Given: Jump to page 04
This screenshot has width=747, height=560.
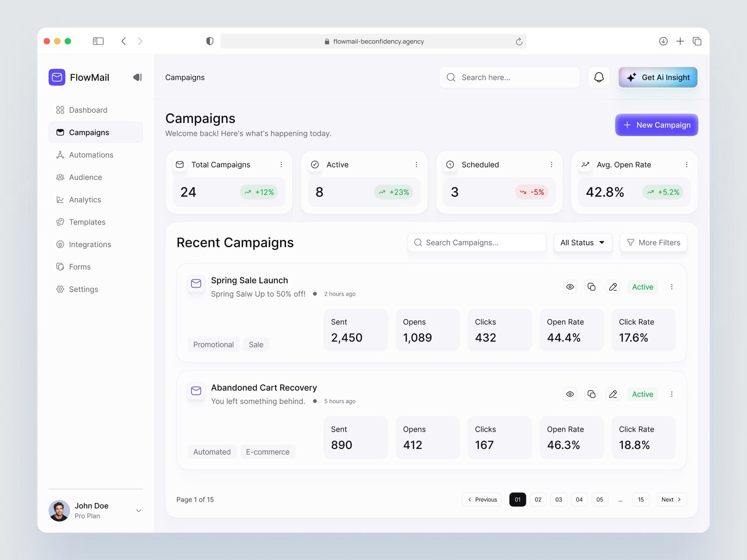Looking at the screenshot, I should click(579, 499).
